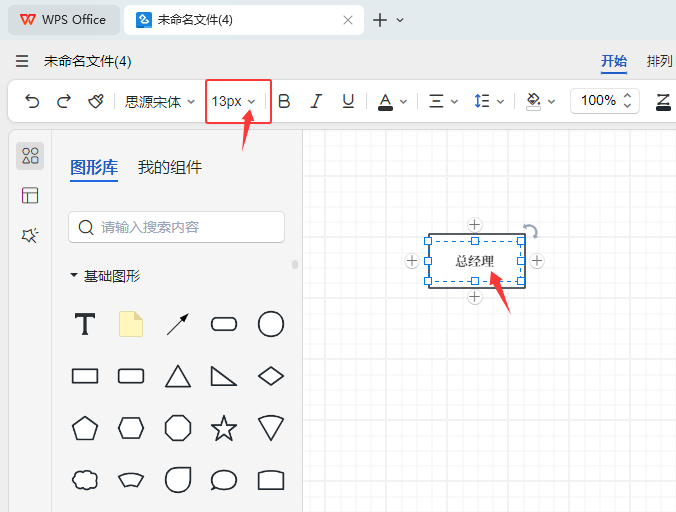Add a connected shape above 总经理

(x=475, y=225)
